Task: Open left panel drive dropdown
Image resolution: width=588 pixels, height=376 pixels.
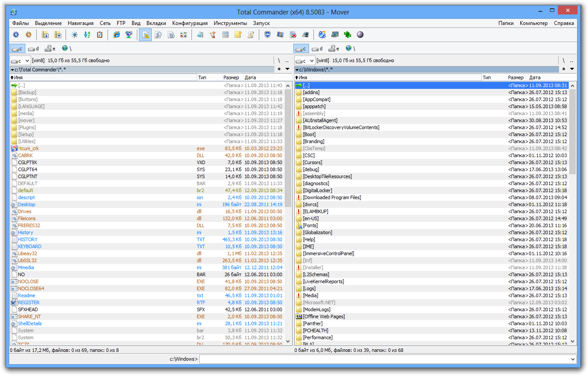Action: 20,60
